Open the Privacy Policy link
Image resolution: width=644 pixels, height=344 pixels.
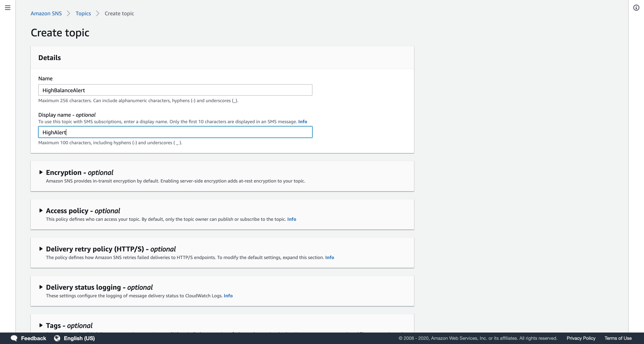point(581,338)
